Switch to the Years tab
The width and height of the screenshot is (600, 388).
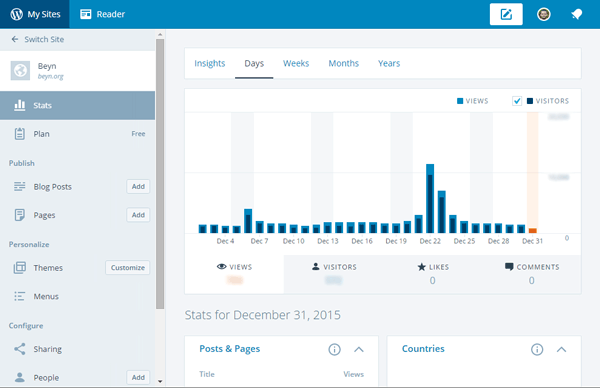pyautogui.click(x=389, y=63)
